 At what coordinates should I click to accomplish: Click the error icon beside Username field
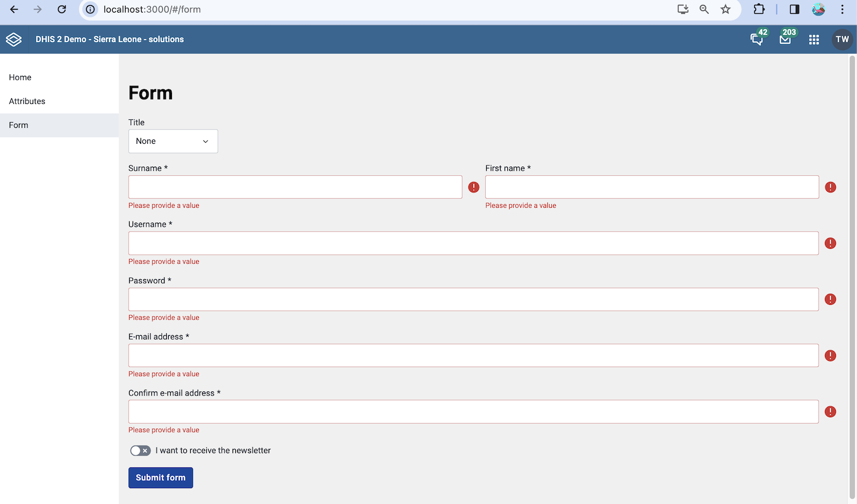pos(831,243)
